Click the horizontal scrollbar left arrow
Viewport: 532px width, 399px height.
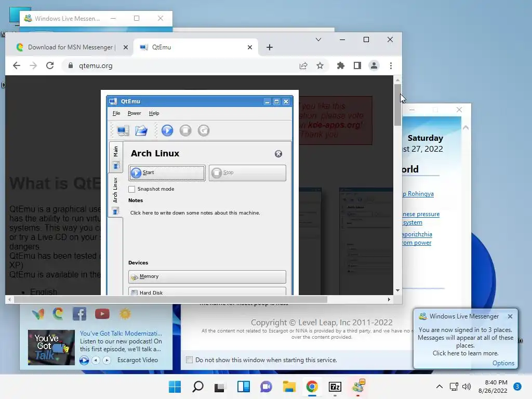[9, 300]
